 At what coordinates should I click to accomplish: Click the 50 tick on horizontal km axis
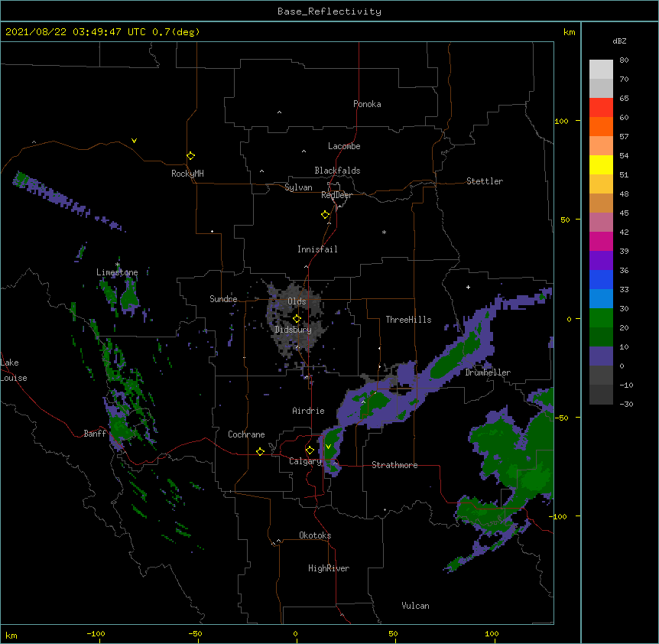pyautogui.click(x=393, y=633)
